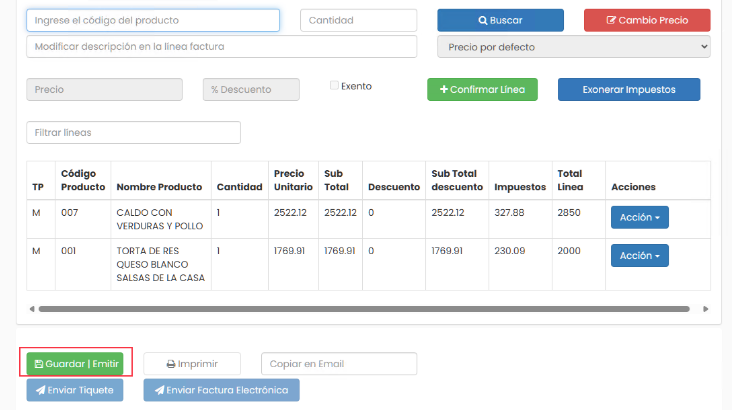Click the left scroll arrow under table
This screenshot has height=410, width=732.
coord(31,309)
